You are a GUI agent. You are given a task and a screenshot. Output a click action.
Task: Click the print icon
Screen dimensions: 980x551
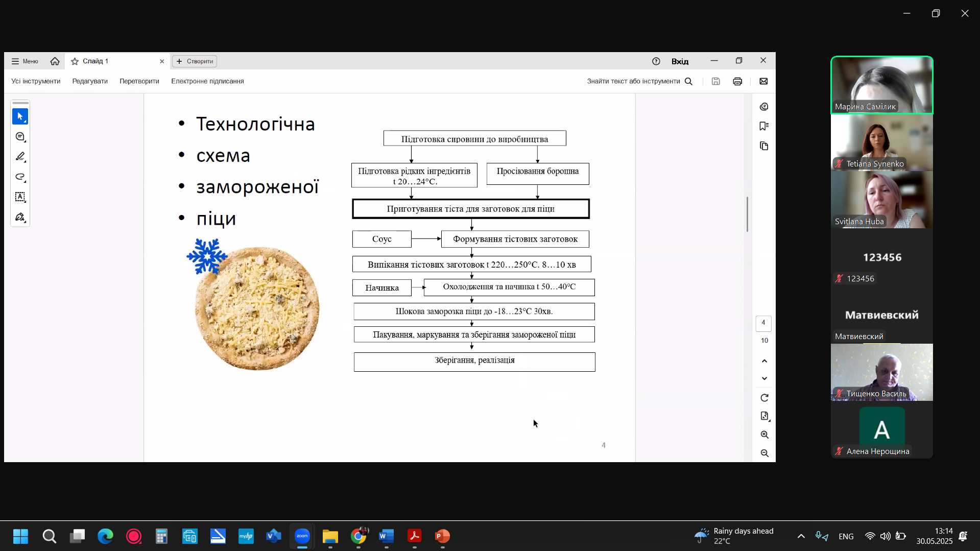[737, 81]
